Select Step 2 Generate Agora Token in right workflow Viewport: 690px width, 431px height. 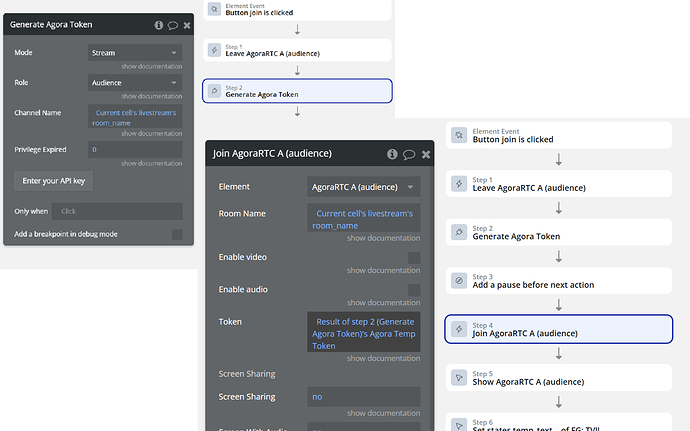pyautogui.click(x=558, y=232)
